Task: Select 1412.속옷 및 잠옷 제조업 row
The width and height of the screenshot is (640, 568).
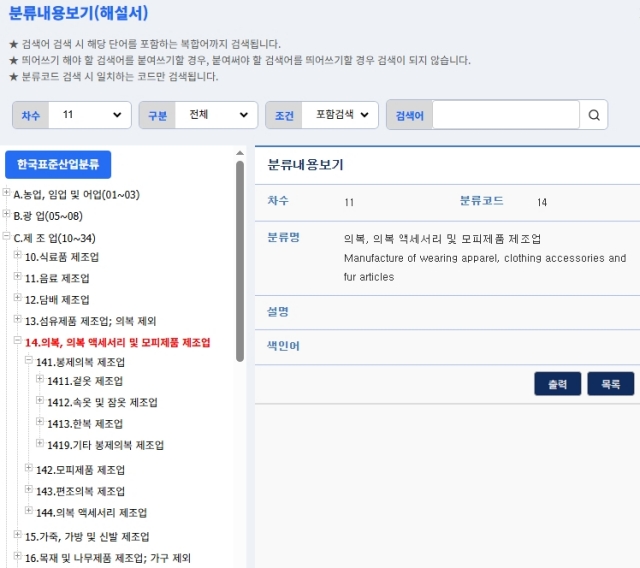Action: pyautogui.click(x=102, y=403)
